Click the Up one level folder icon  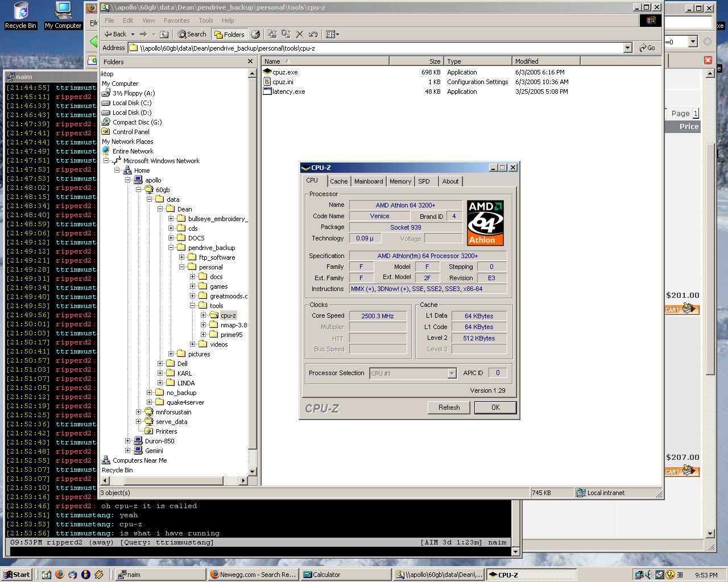(164, 34)
